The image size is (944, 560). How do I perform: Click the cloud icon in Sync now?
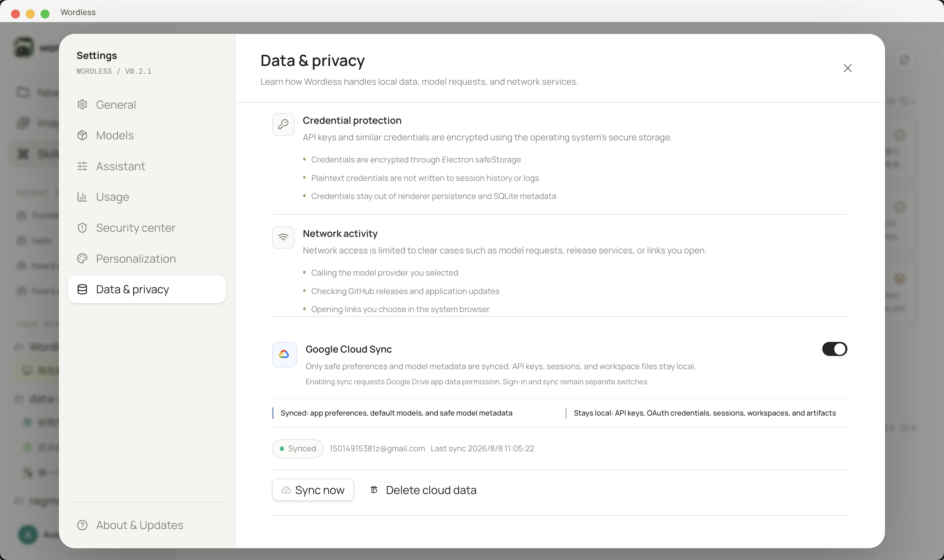[286, 490]
